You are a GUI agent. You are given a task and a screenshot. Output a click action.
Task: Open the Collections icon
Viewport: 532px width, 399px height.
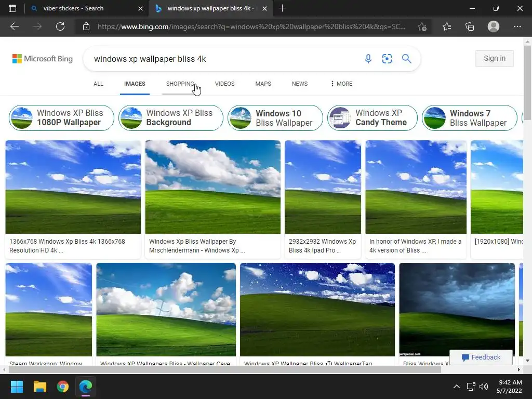[470, 26]
